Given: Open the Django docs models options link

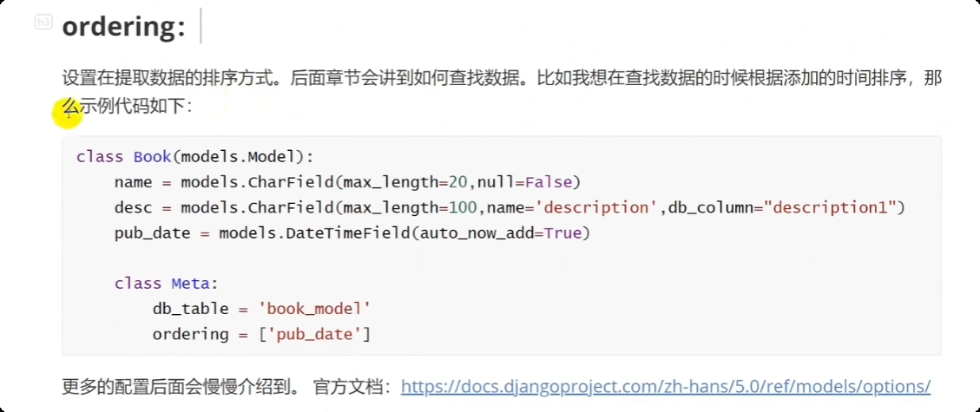Looking at the screenshot, I should point(666,386).
